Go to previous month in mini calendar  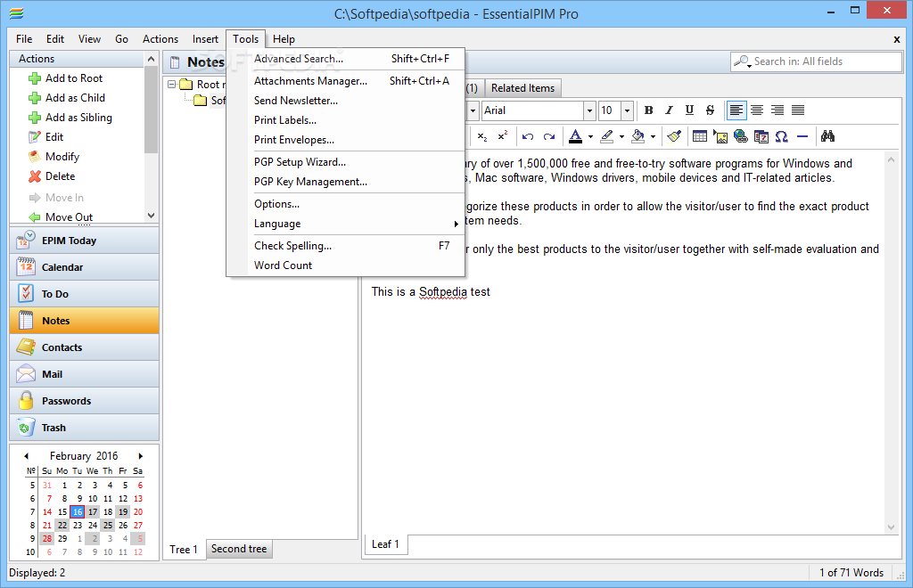click(26, 456)
